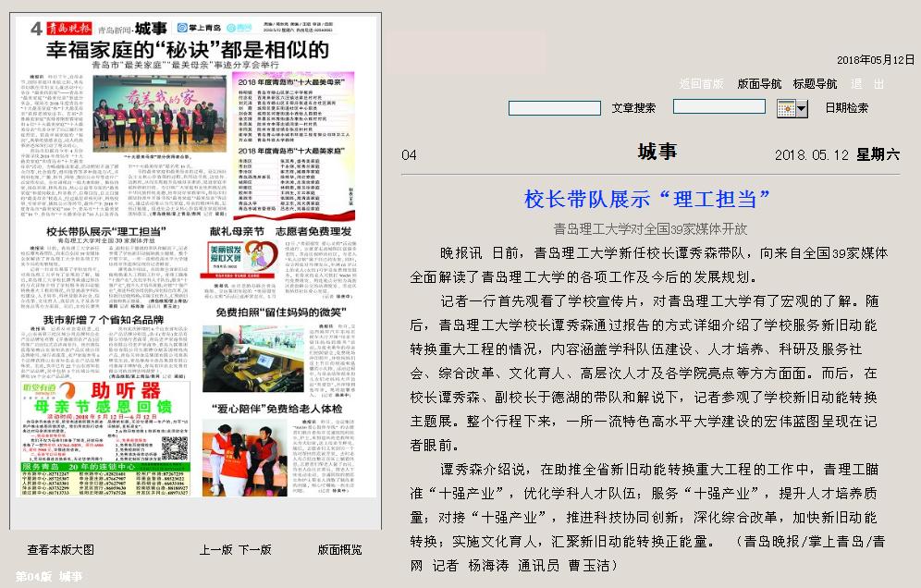Viewport: 921px width, 588px height.
Task: Click the 日期检索 date search button
Action: (x=846, y=107)
